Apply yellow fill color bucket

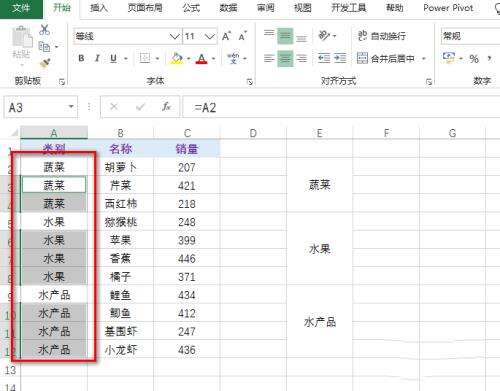point(177,58)
